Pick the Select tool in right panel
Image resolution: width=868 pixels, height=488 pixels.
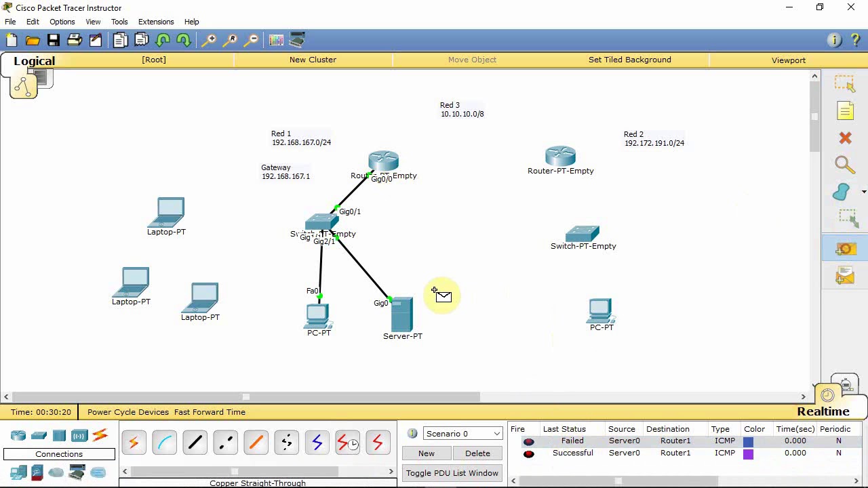[x=845, y=84]
